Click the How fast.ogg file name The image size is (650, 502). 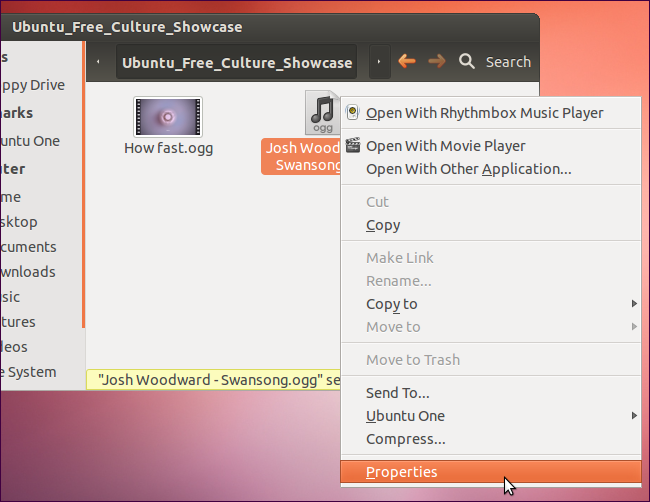[168, 148]
